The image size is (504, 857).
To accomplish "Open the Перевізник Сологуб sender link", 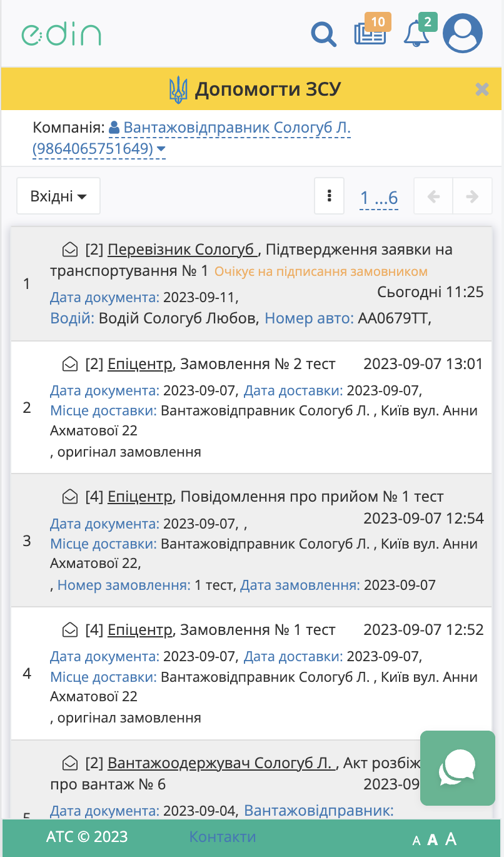I will (182, 250).
